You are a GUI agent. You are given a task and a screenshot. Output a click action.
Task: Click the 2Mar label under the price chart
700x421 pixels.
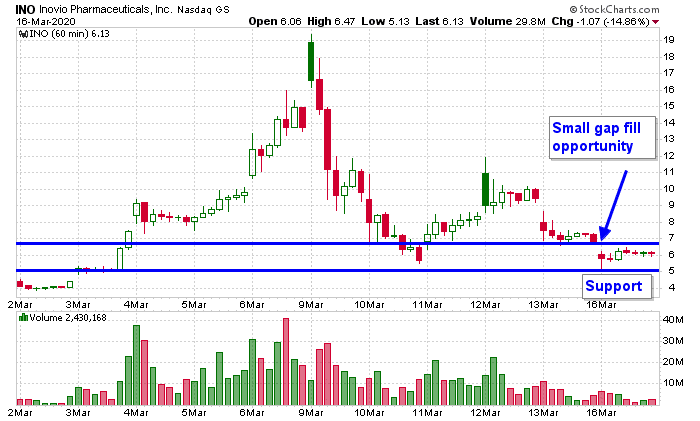click(20, 305)
